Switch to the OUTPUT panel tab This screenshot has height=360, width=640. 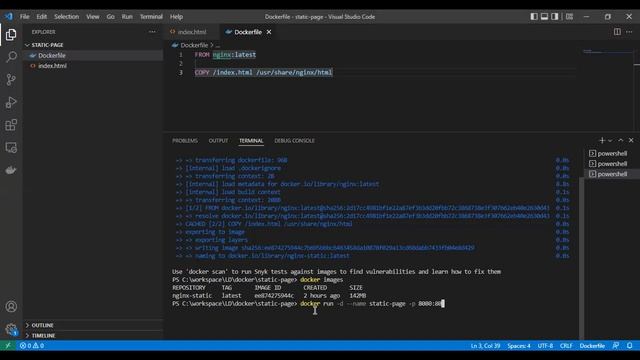point(218,141)
